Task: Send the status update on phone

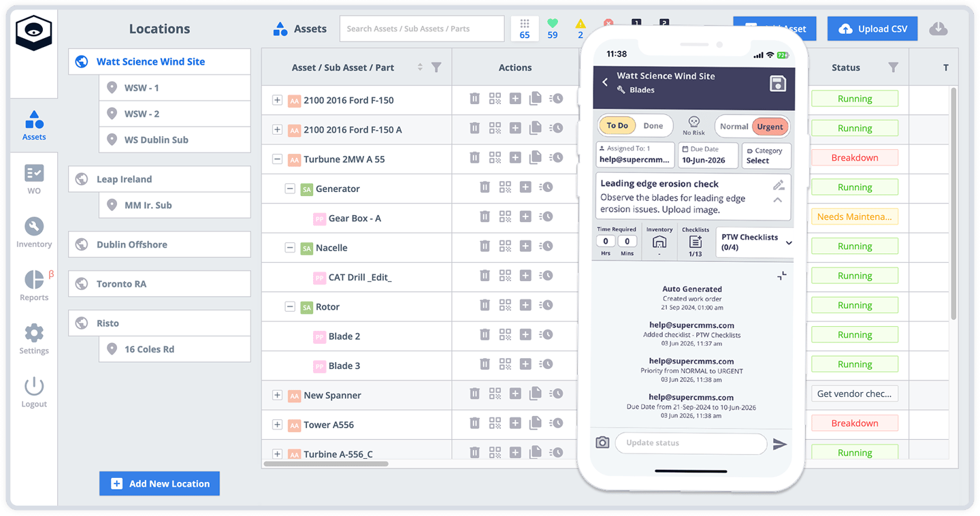Action: (780, 444)
